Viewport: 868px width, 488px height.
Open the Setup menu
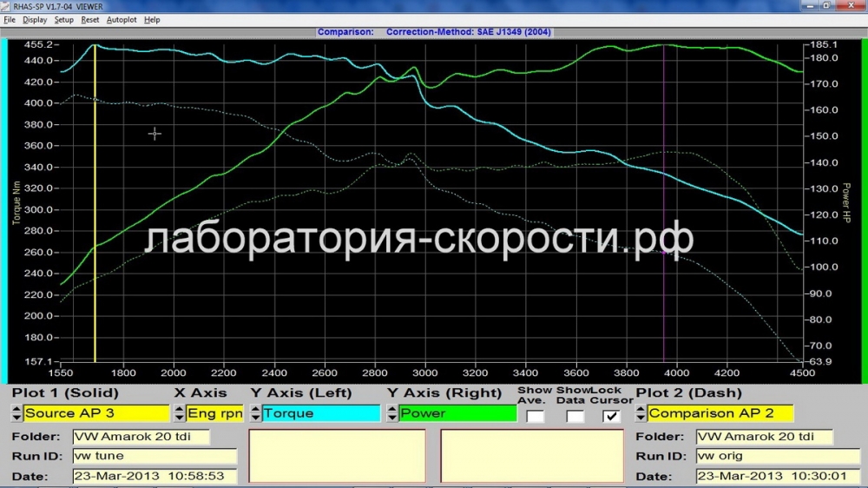[64, 19]
